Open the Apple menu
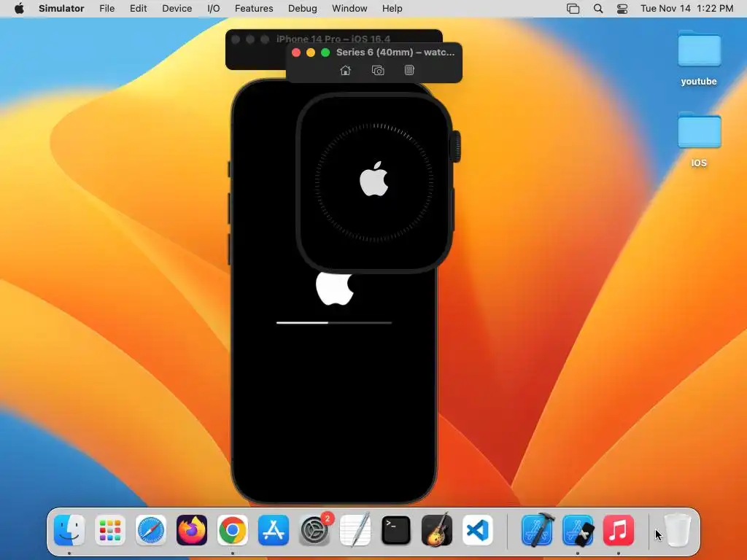 tap(19, 9)
